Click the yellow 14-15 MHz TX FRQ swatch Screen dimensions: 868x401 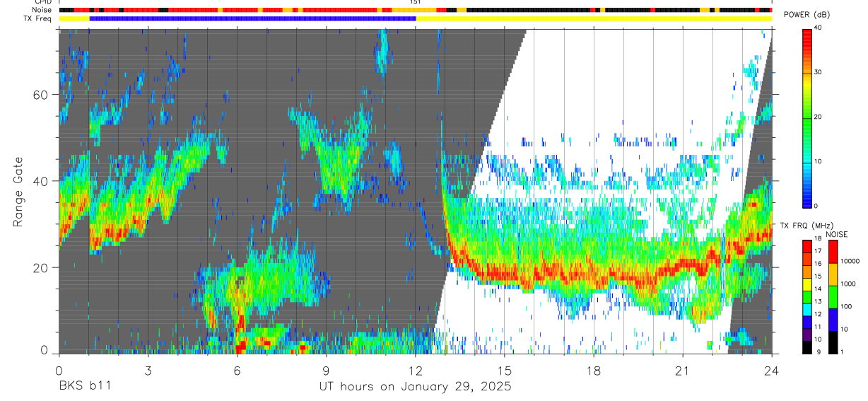[807, 284]
